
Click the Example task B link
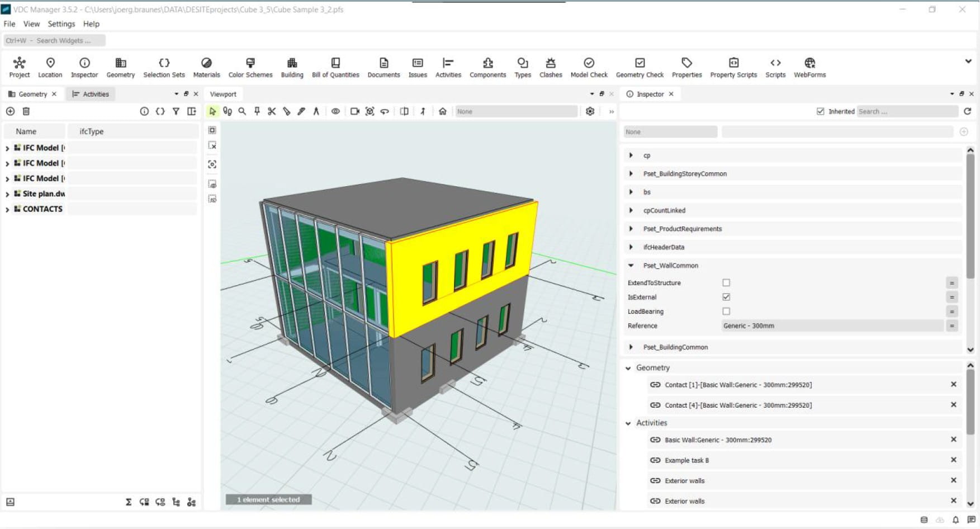click(687, 460)
